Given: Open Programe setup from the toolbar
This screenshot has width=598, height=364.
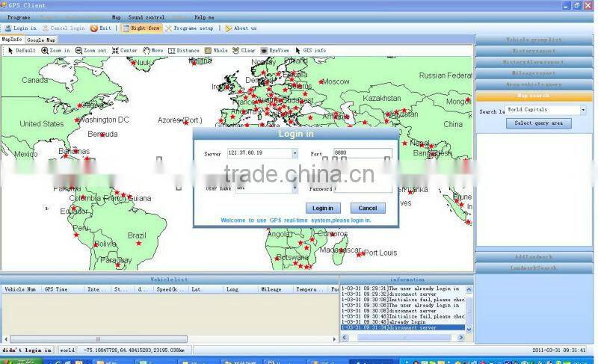Looking at the screenshot, I should point(189,28).
